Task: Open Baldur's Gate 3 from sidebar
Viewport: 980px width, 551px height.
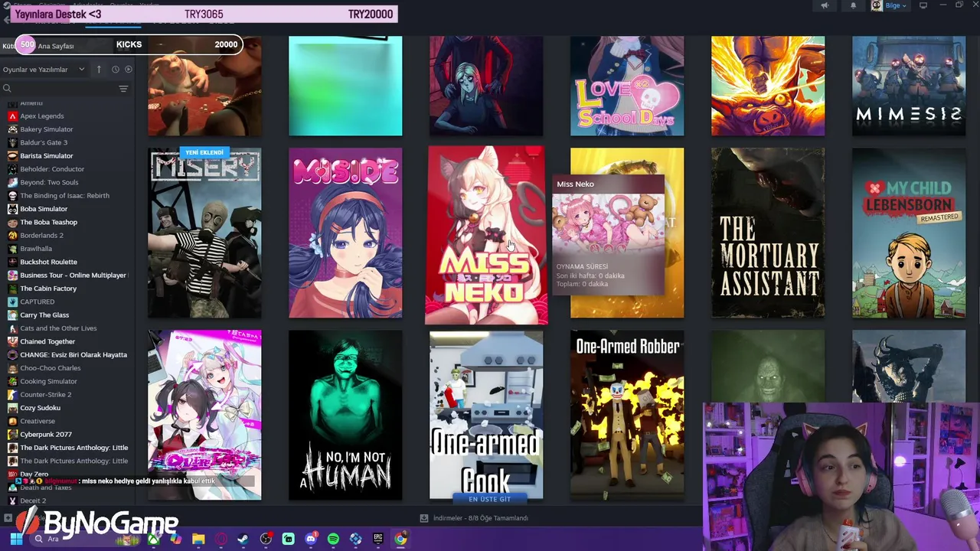Action: pyautogui.click(x=44, y=142)
